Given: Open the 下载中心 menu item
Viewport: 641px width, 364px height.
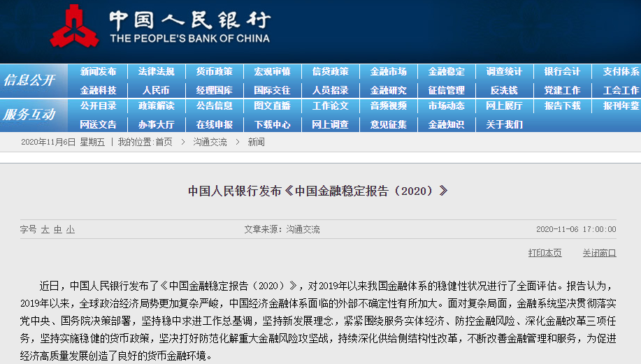Looking at the screenshot, I should click(x=272, y=124).
